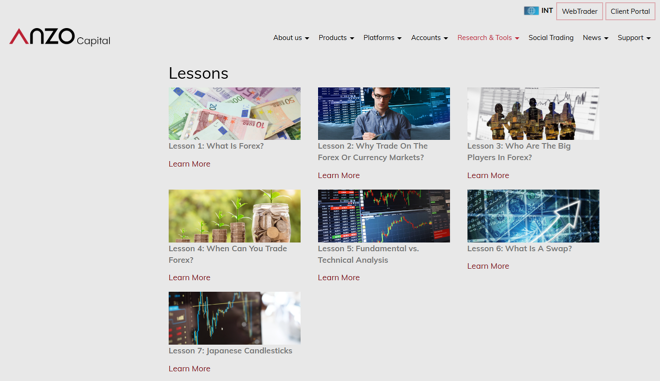Expand the Platforms dropdown
Screen dimensions: 660x381
[x=382, y=38]
